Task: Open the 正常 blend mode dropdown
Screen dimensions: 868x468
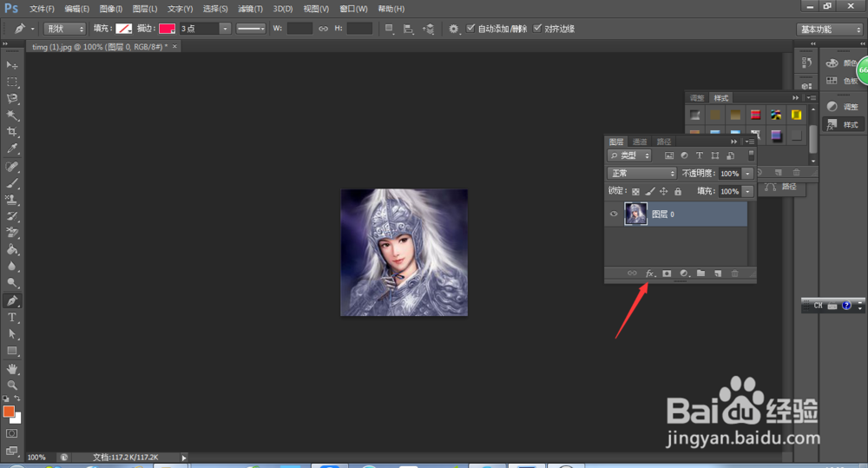Action: (x=642, y=174)
